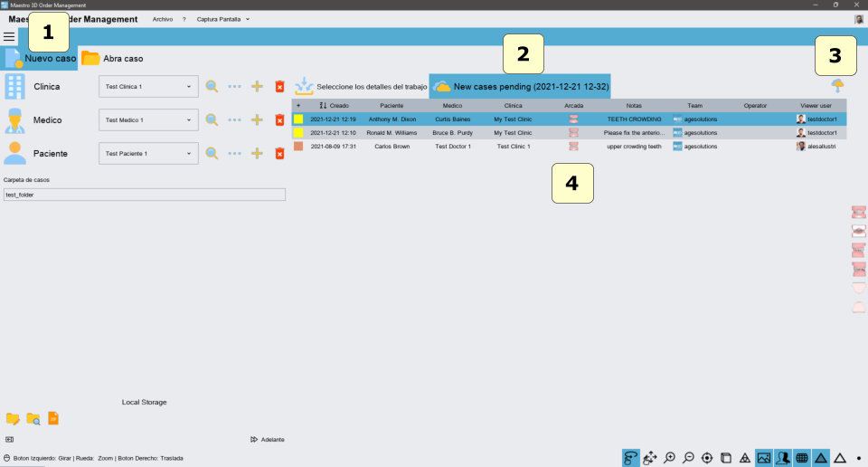Search for a Clinica with magnifier icon
This screenshot has width=868, height=467.
212,86
